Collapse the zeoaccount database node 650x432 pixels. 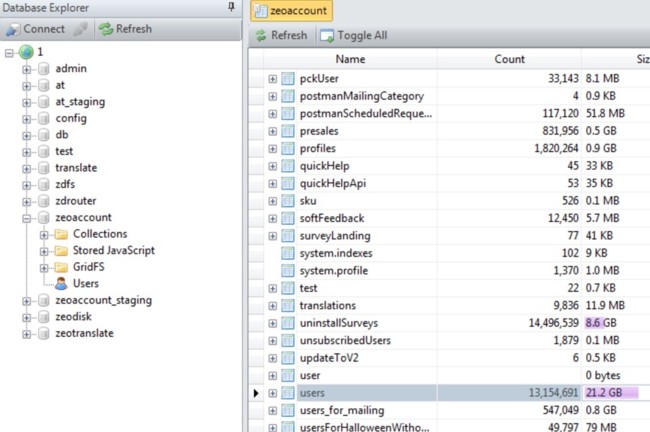coord(27,218)
